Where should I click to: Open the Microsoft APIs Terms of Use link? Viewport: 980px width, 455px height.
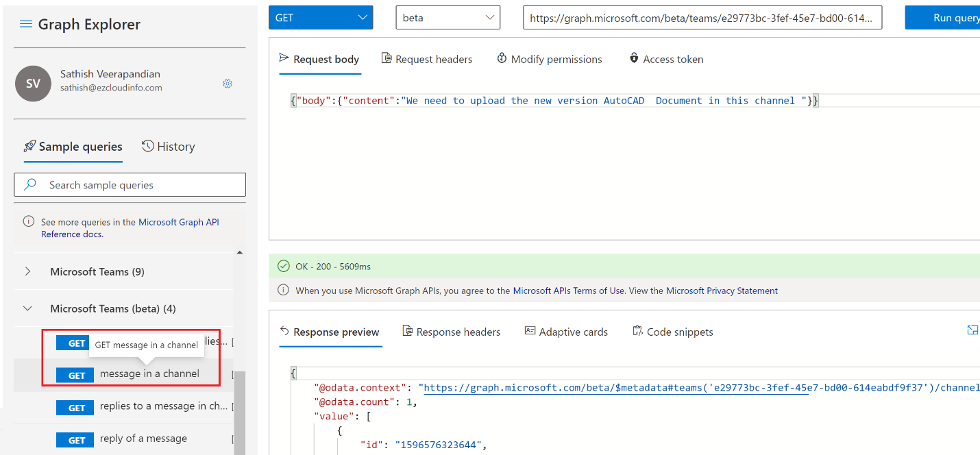[x=568, y=291]
